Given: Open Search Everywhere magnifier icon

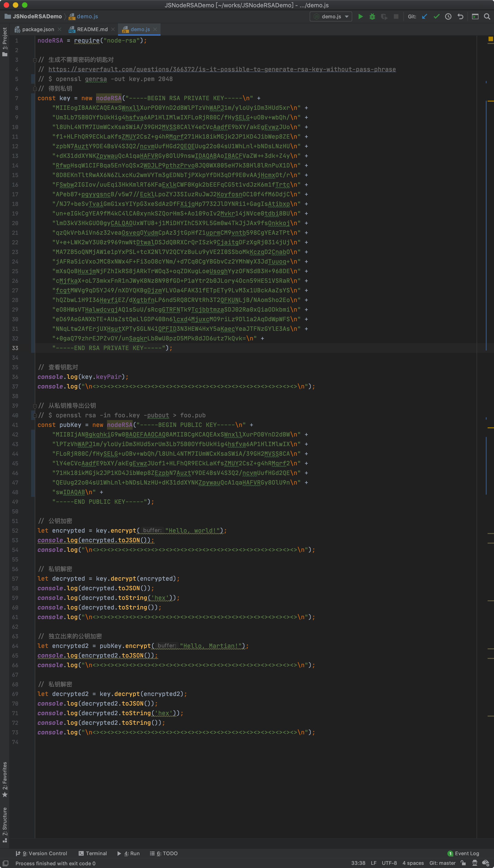Looking at the screenshot, I should (487, 16).
